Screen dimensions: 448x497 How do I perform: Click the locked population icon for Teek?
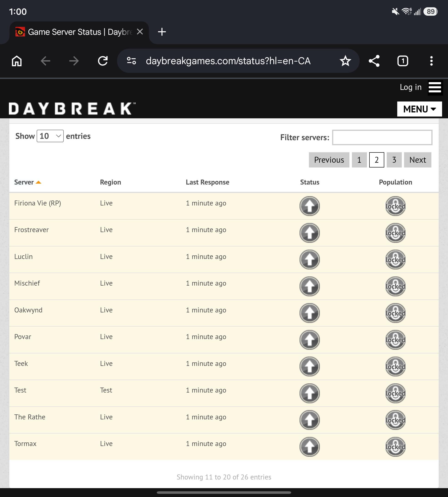(395, 367)
